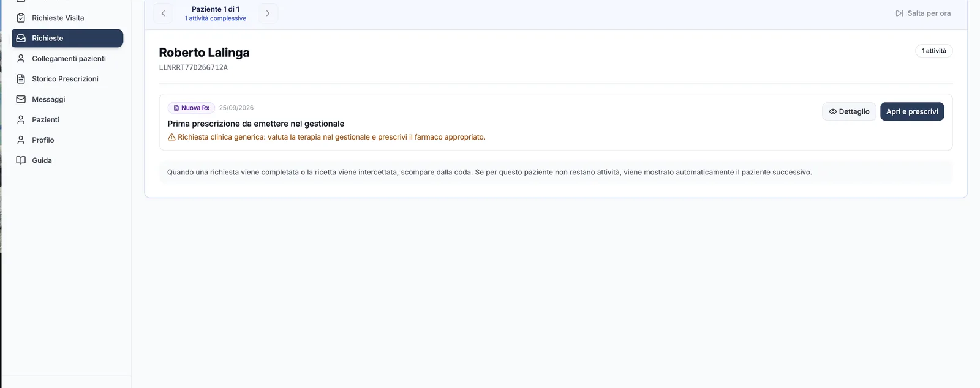Go to previous patient with left chevron

tap(163, 13)
